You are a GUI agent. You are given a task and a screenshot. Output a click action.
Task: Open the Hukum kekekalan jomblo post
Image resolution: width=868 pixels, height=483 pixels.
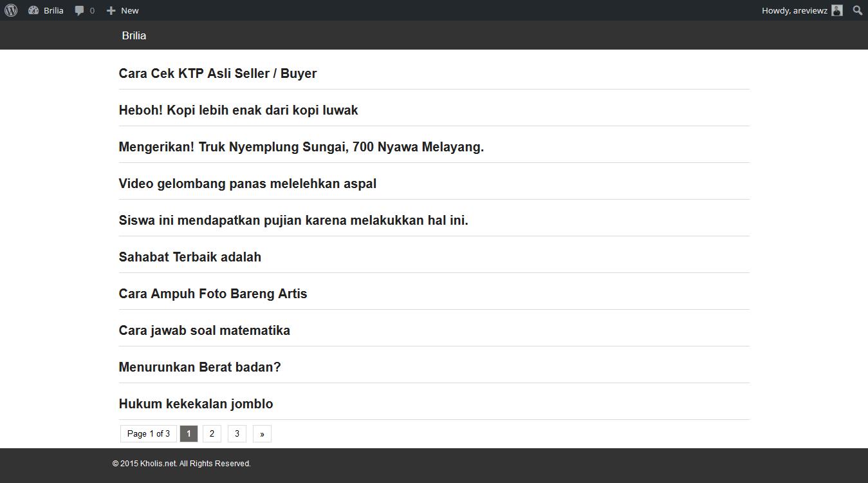pyautogui.click(x=196, y=404)
